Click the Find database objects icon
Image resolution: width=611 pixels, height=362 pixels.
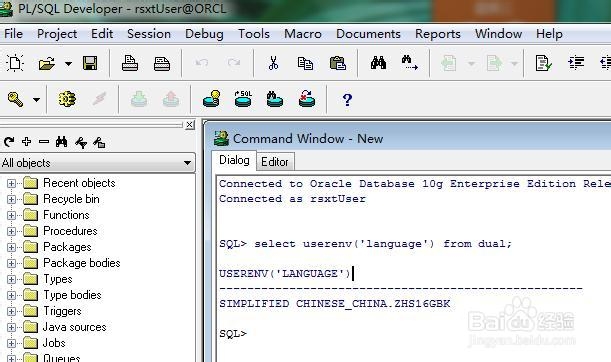[x=275, y=99]
